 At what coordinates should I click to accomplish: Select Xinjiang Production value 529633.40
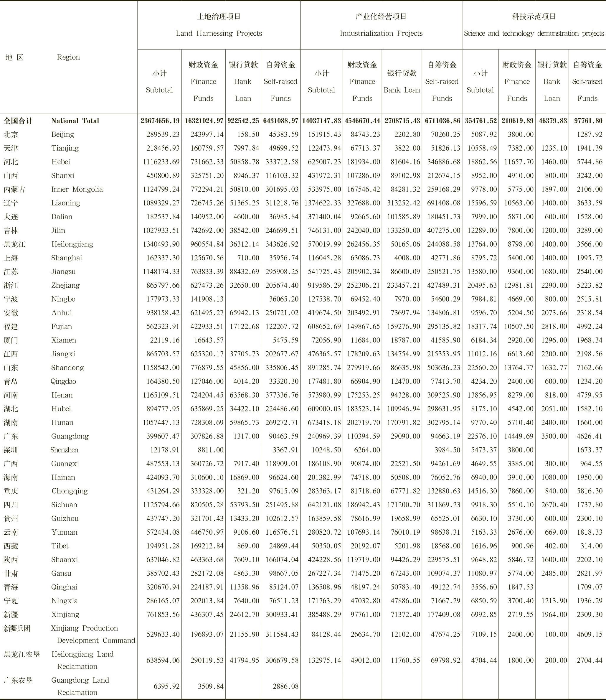point(163,635)
